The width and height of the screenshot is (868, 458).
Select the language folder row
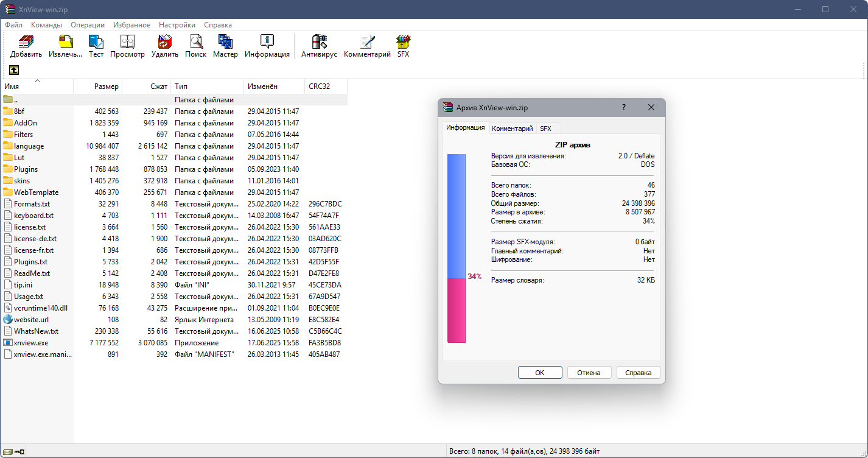coord(174,146)
